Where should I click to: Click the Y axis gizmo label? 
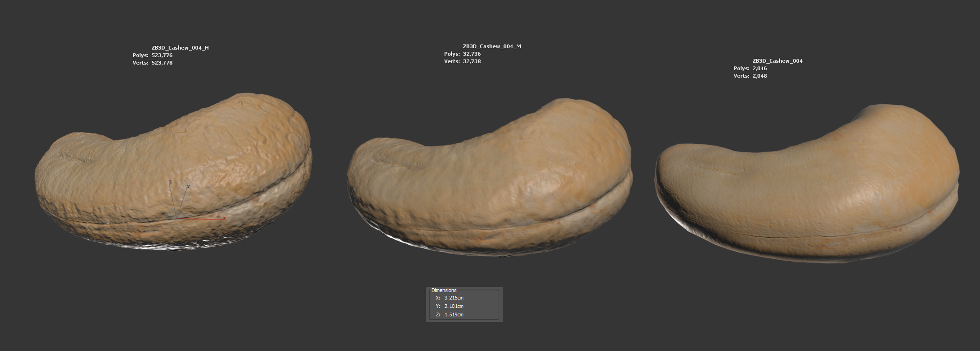(188, 186)
